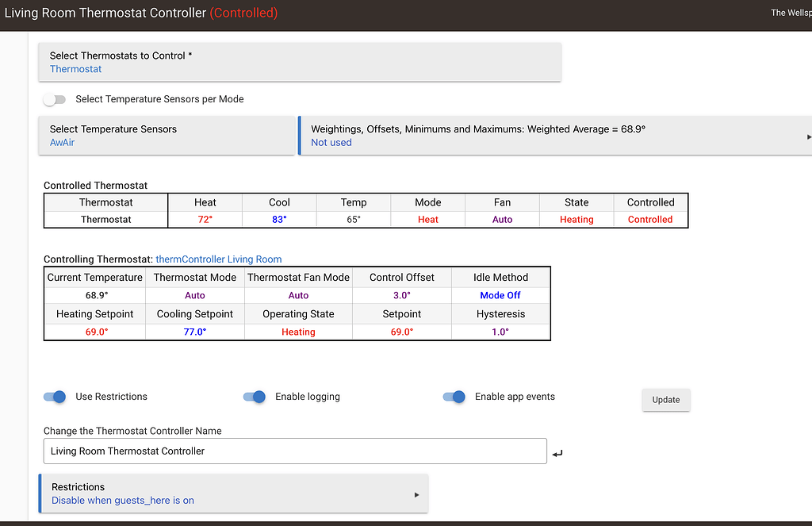Expand the Weightings, Offsets, Minimums and Maximums panel
The width and height of the screenshot is (812, 526).
tap(807, 136)
